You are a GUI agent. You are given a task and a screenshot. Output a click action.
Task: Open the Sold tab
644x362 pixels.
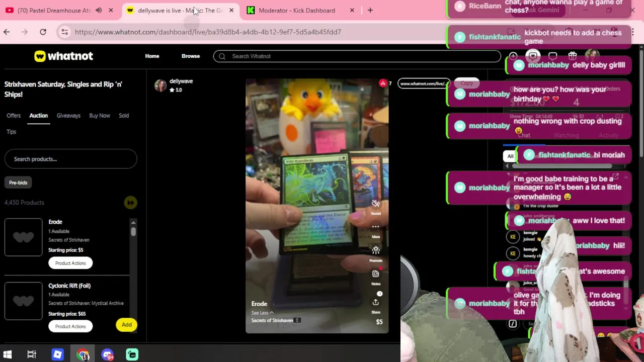tap(124, 116)
